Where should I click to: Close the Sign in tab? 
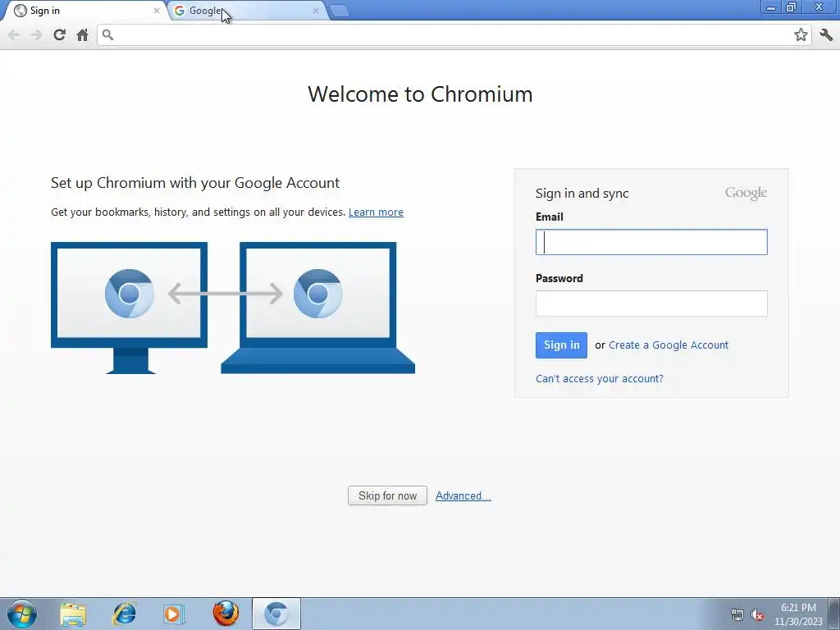[157, 10]
